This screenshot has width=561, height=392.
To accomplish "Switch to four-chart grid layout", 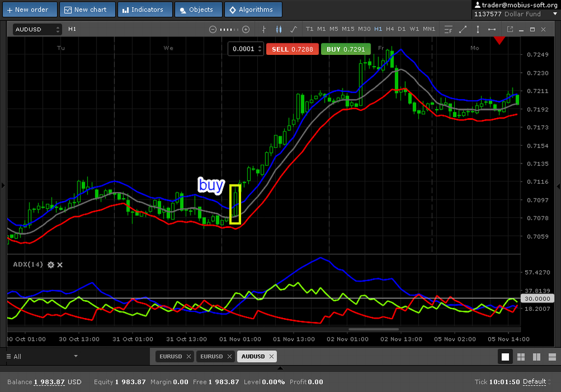I will [x=521, y=357].
